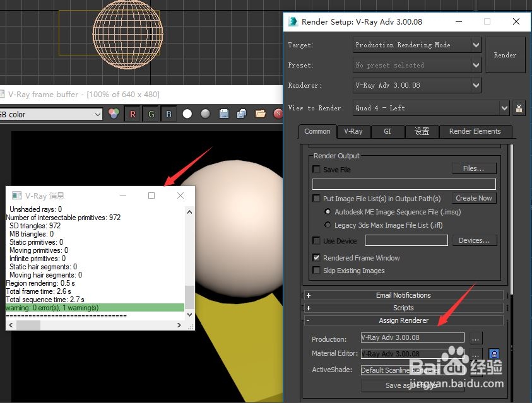Maximize the V-Ray messages window

coord(151,196)
